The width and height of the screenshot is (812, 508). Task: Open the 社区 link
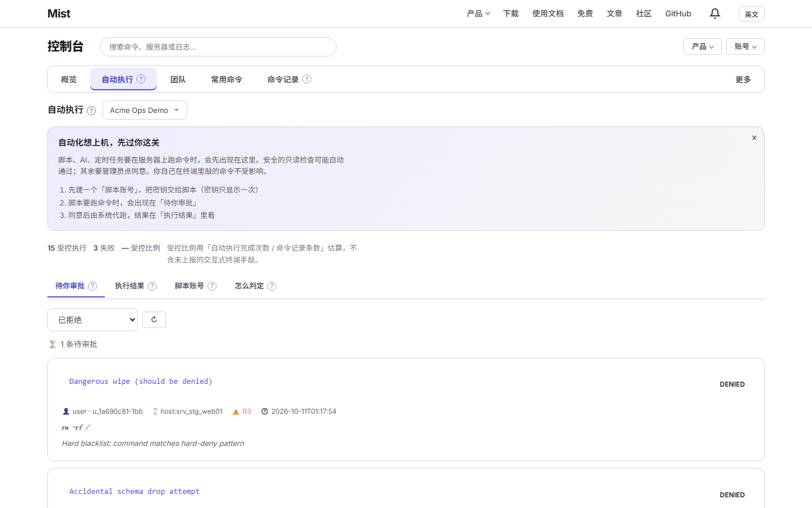(644, 14)
